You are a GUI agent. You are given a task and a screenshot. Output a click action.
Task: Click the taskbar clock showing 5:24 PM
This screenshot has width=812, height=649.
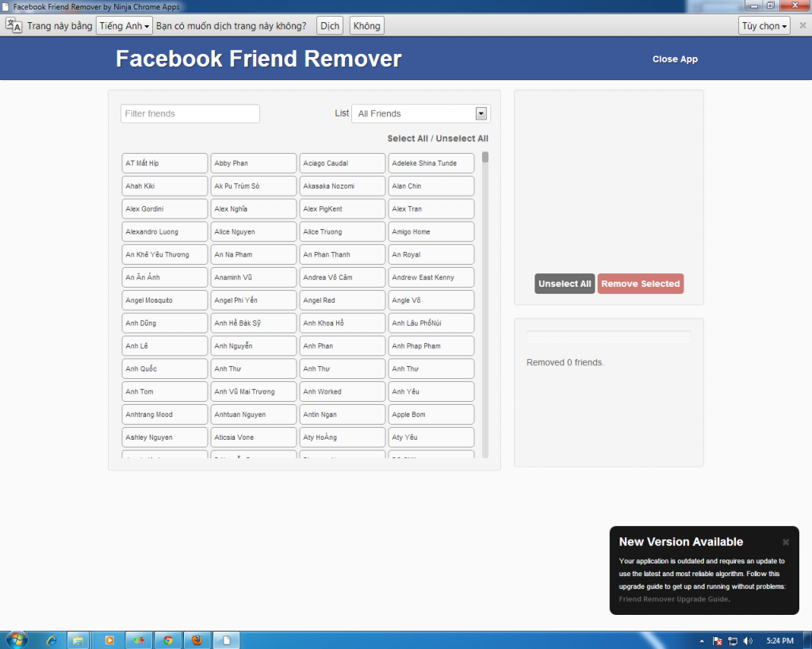(780, 641)
